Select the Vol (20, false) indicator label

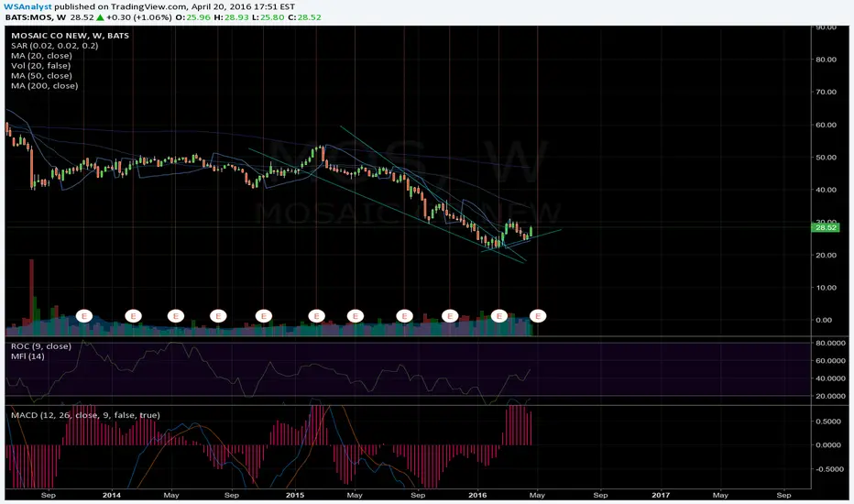[41, 65]
